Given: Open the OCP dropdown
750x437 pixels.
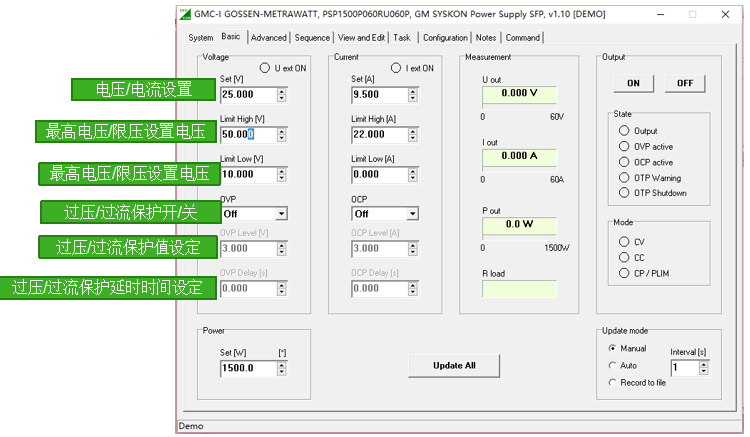Looking at the screenshot, I should 412,213.
